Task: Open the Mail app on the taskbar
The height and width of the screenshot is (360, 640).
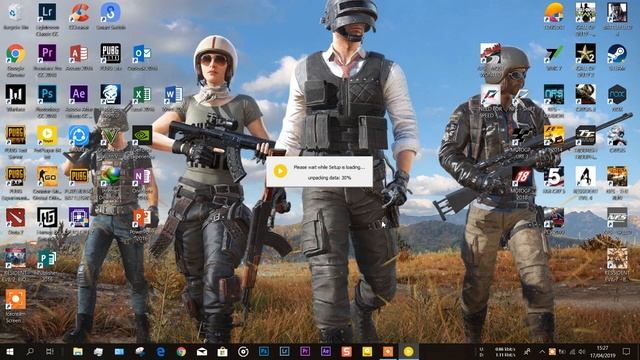Action: 202,351
